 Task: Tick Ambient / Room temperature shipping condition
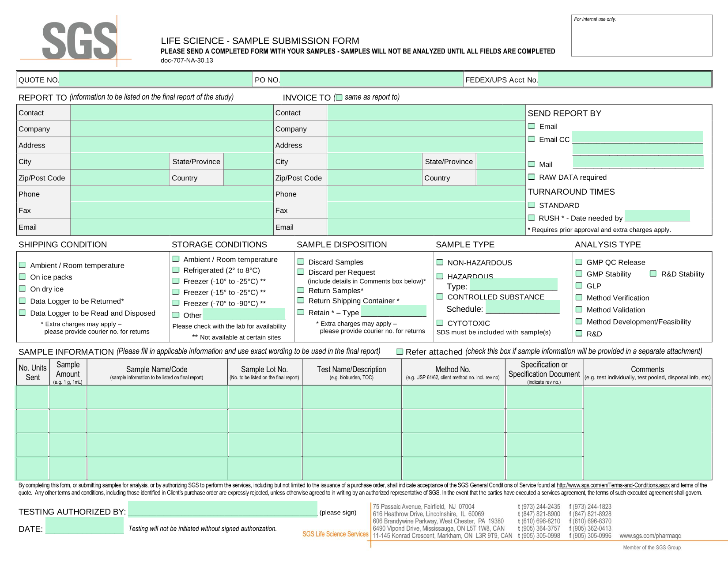tap(23, 265)
